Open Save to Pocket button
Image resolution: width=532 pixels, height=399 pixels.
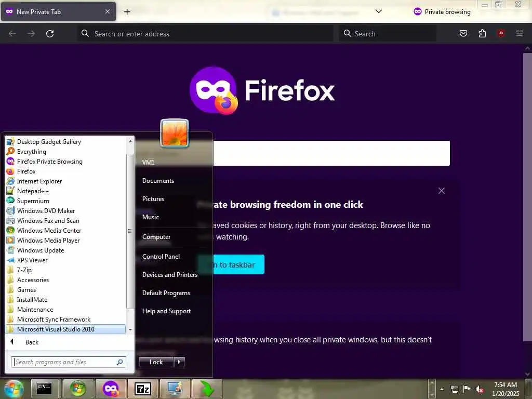tap(463, 33)
